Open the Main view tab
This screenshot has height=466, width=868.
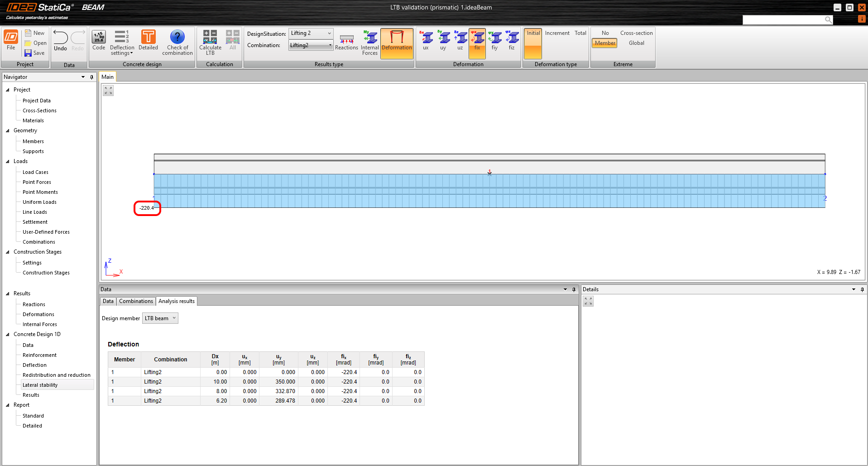point(107,77)
